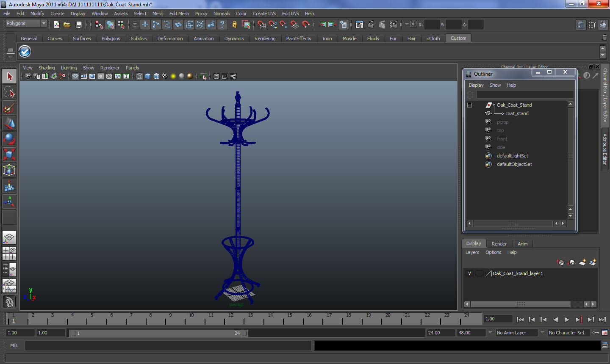Click the help question mark icon
The height and width of the screenshot is (364, 610).
[x=222, y=25]
